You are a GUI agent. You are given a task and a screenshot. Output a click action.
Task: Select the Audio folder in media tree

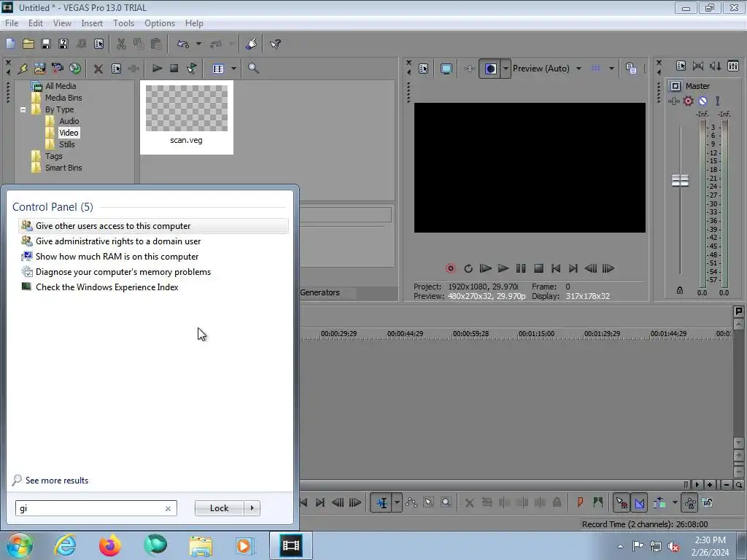pos(69,121)
